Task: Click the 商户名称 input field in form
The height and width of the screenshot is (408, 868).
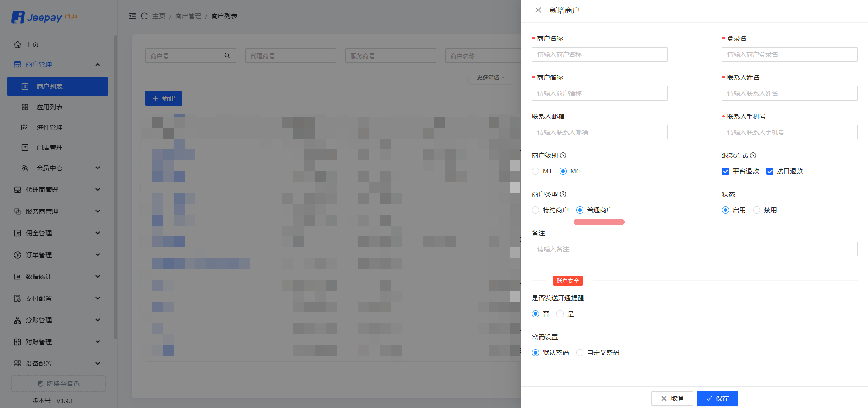Action: (599, 54)
